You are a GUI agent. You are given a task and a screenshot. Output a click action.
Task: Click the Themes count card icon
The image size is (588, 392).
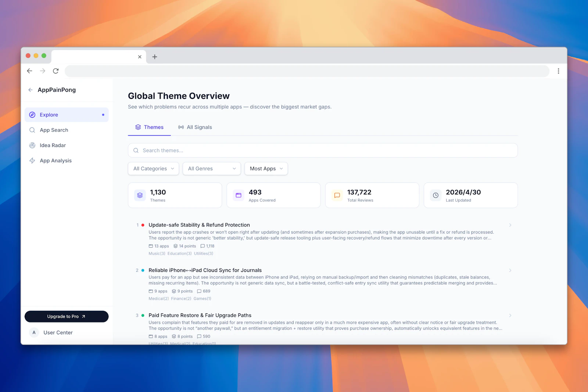[x=140, y=195]
